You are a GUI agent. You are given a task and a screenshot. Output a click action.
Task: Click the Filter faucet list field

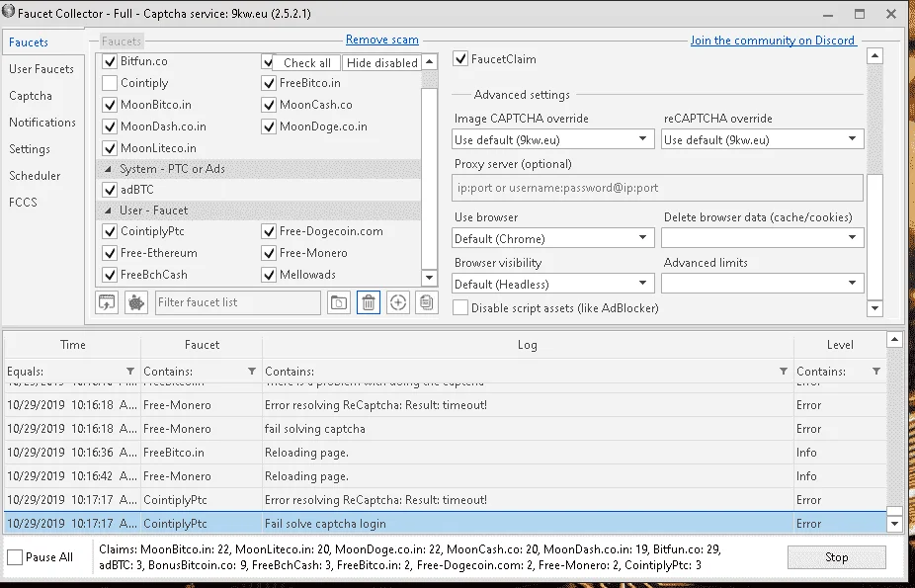(x=238, y=302)
